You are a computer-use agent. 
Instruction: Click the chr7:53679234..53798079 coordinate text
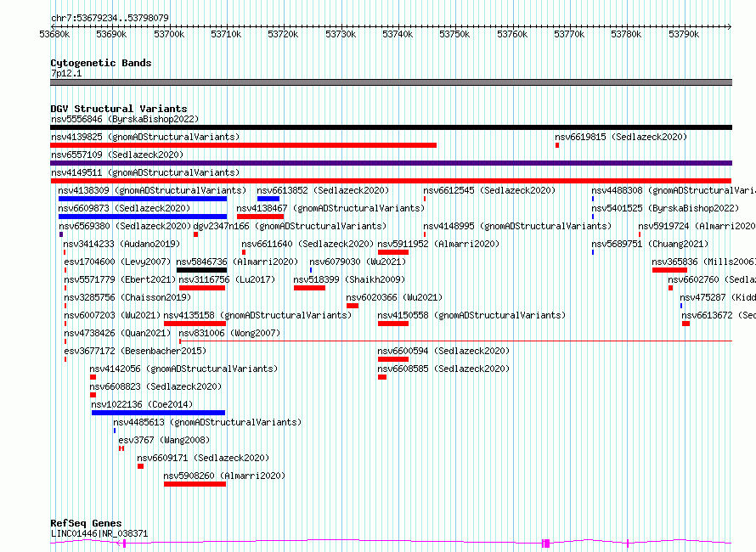pos(110,18)
